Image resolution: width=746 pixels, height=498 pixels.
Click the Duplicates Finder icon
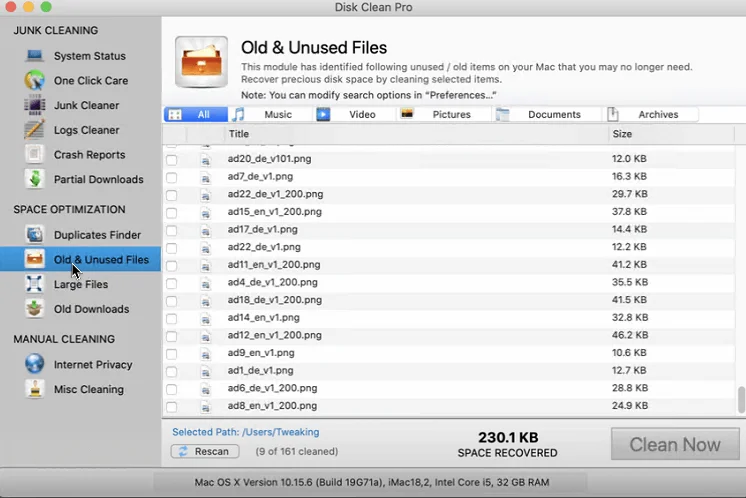[34, 234]
